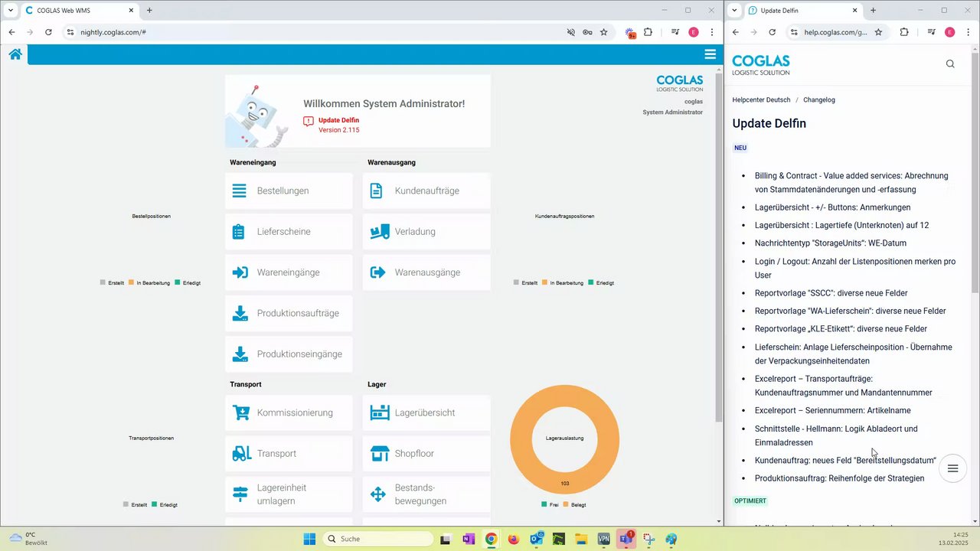Open Transport tile with forklift icon

pyautogui.click(x=289, y=454)
